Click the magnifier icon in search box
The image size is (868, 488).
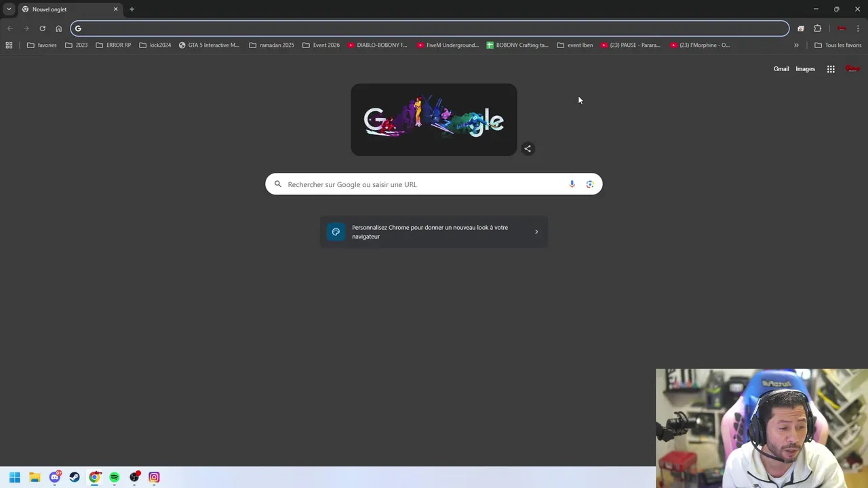click(277, 184)
